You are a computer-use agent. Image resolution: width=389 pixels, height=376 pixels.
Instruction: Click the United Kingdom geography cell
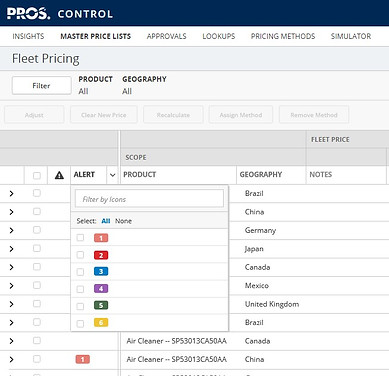tap(272, 304)
